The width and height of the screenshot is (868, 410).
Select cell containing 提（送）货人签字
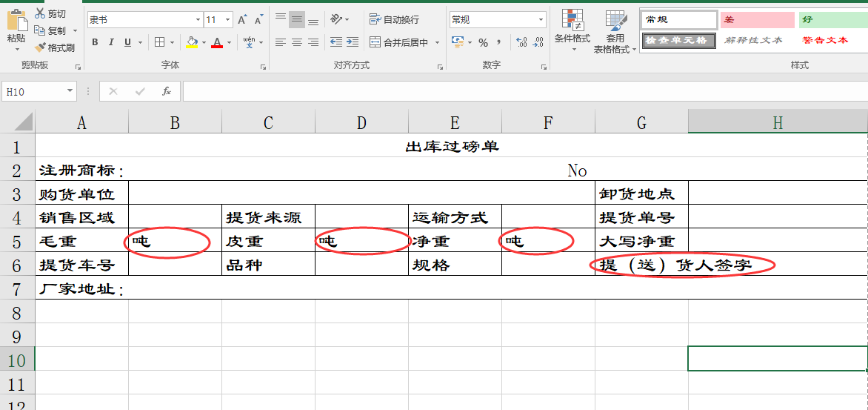pyautogui.click(x=731, y=265)
